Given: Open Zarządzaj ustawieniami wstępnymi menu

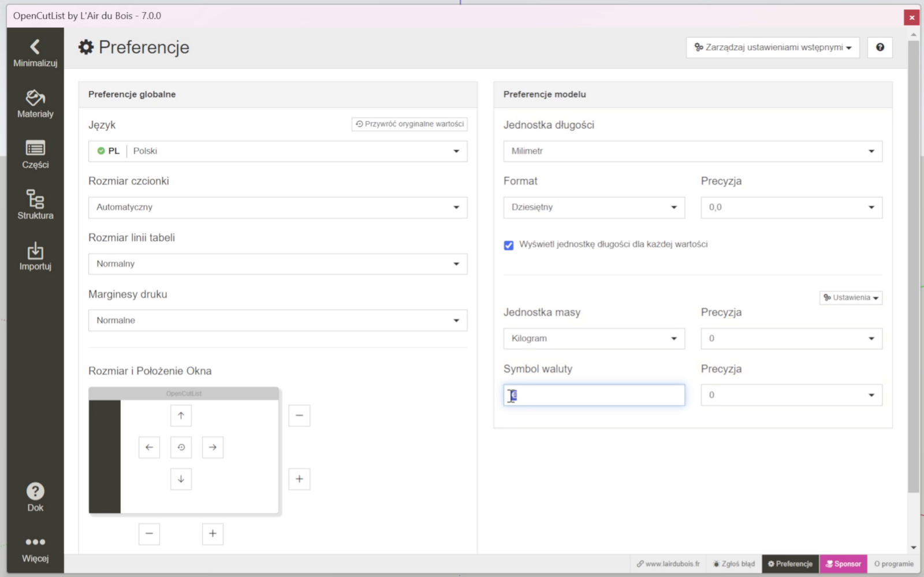Looking at the screenshot, I should pyautogui.click(x=773, y=47).
